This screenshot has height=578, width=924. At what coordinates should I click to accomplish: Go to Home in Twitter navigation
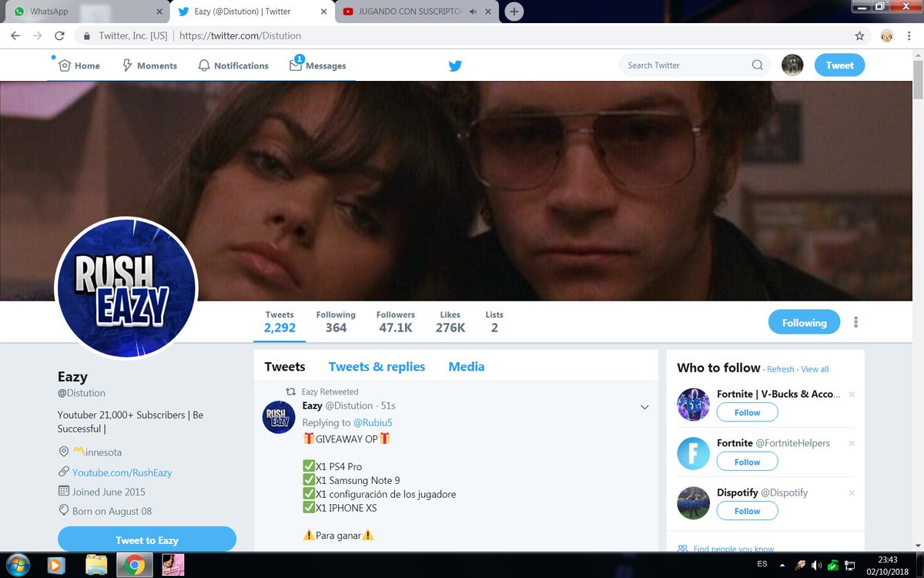[79, 66]
